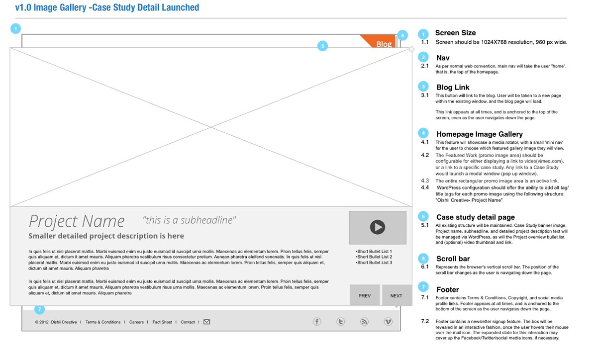Visit the Facebook profile icon
The width and height of the screenshot is (597, 364).
pos(317,322)
